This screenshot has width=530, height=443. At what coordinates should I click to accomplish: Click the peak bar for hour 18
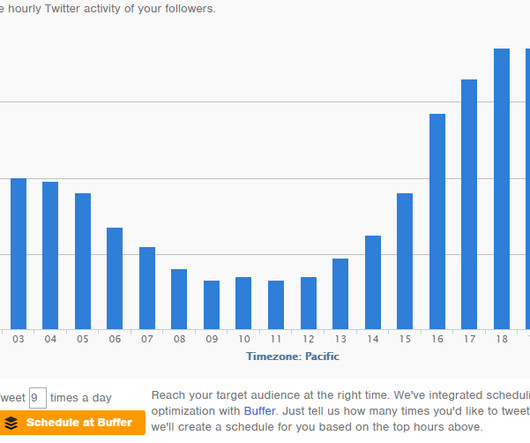[502, 189]
